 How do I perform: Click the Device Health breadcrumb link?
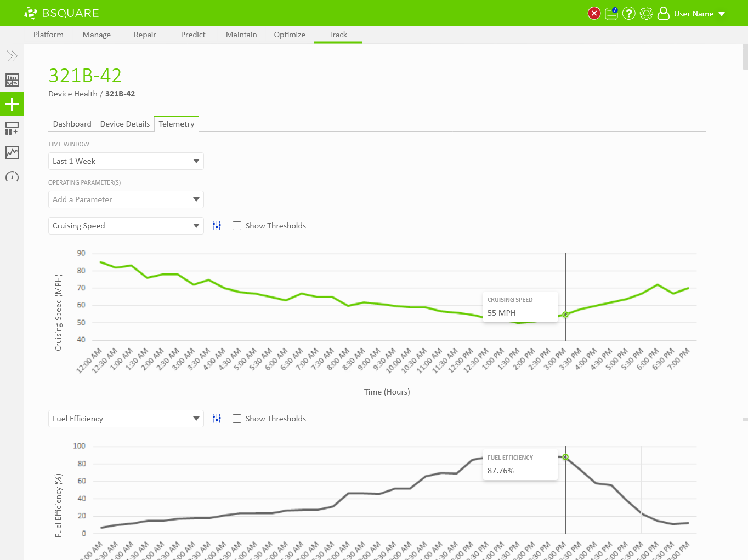pos(72,94)
